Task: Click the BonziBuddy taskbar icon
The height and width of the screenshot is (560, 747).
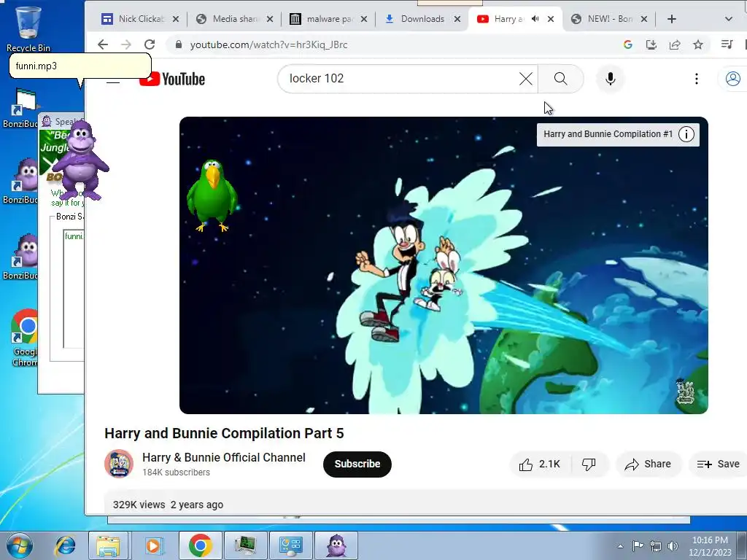Action: pyautogui.click(x=336, y=545)
